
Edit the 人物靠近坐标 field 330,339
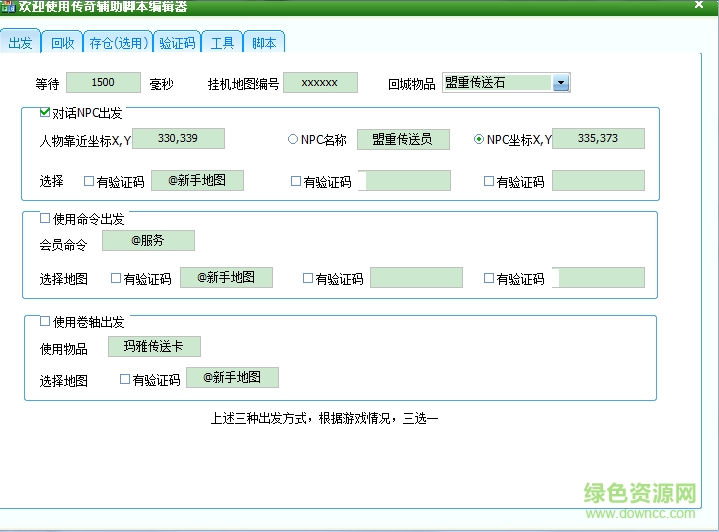(x=178, y=139)
